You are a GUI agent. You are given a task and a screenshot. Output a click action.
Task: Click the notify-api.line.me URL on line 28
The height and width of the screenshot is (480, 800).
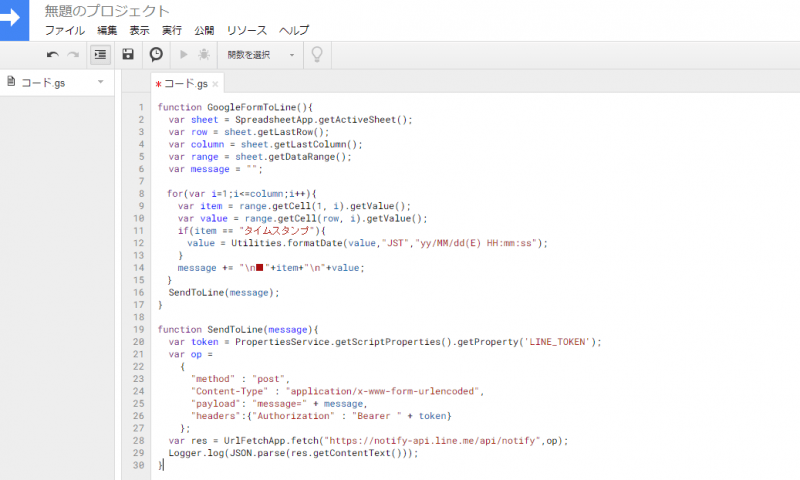(x=432, y=441)
